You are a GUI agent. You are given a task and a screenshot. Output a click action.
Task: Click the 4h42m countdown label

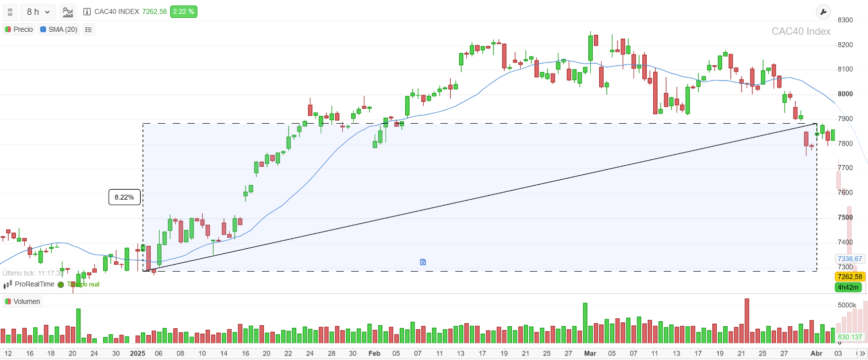coord(848,288)
